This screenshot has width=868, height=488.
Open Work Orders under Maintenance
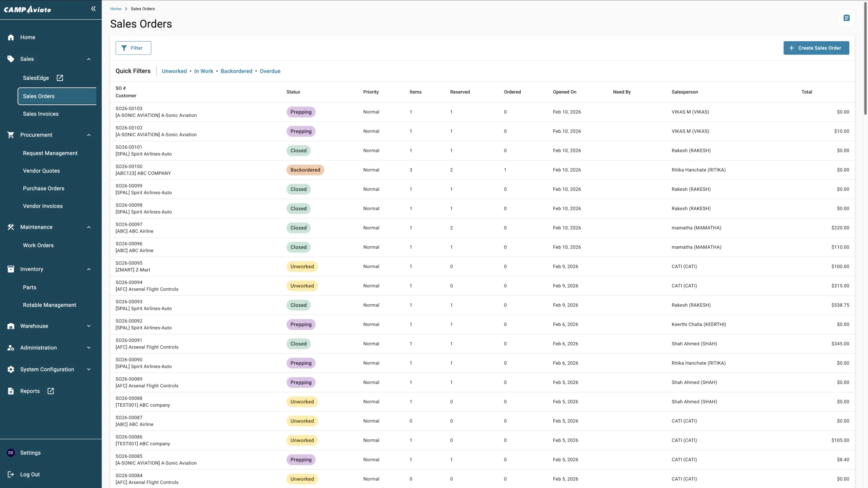38,245
